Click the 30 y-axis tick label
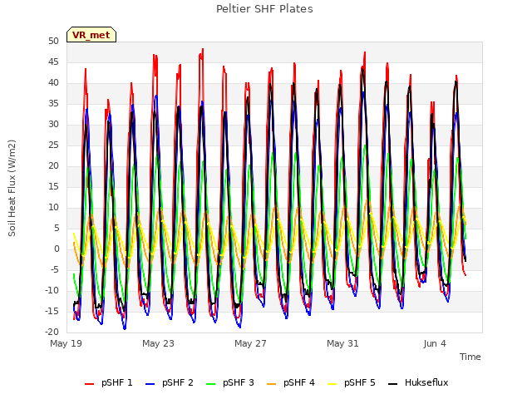532x399 pixels. (x=53, y=124)
